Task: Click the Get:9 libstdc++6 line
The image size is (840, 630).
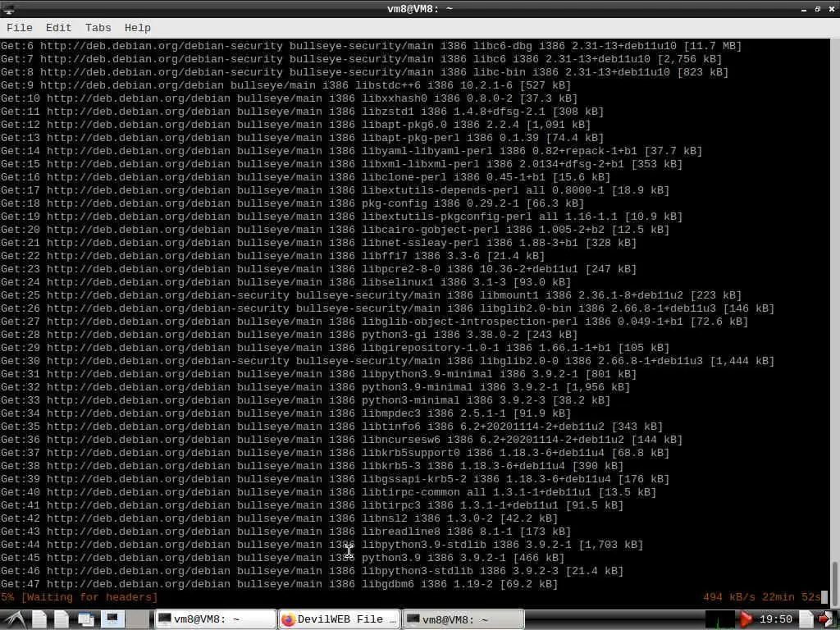Action: (x=285, y=85)
